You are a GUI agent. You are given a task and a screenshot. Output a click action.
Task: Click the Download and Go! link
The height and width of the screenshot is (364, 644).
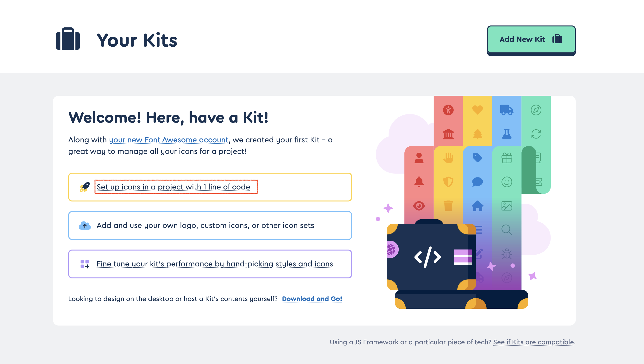312,299
